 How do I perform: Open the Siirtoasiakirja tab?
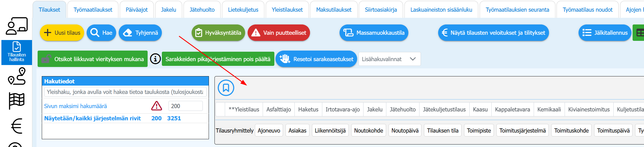pos(381,10)
